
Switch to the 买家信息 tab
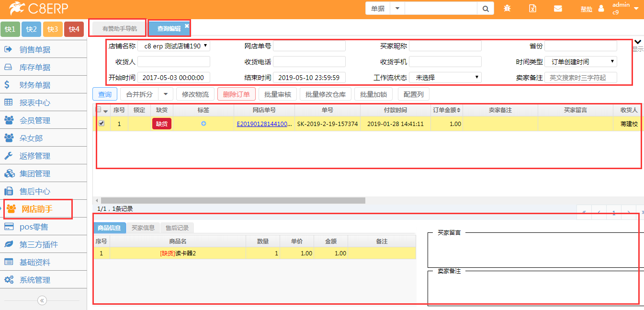coord(143,228)
